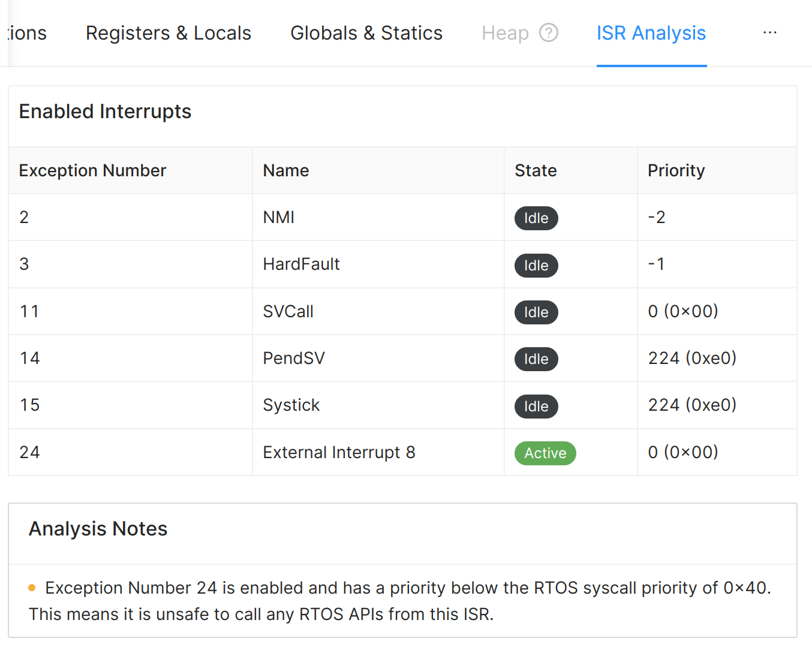Click the orange warning bullet in Analysis Notes
Screen dimensions: 812x650
pos(32,588)
